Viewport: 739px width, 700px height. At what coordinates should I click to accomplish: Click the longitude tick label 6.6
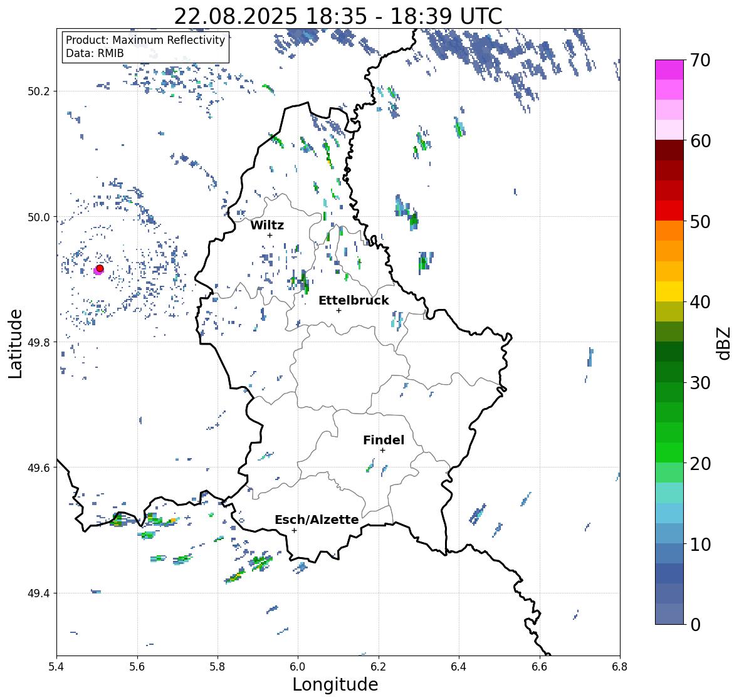click(540, 666)
